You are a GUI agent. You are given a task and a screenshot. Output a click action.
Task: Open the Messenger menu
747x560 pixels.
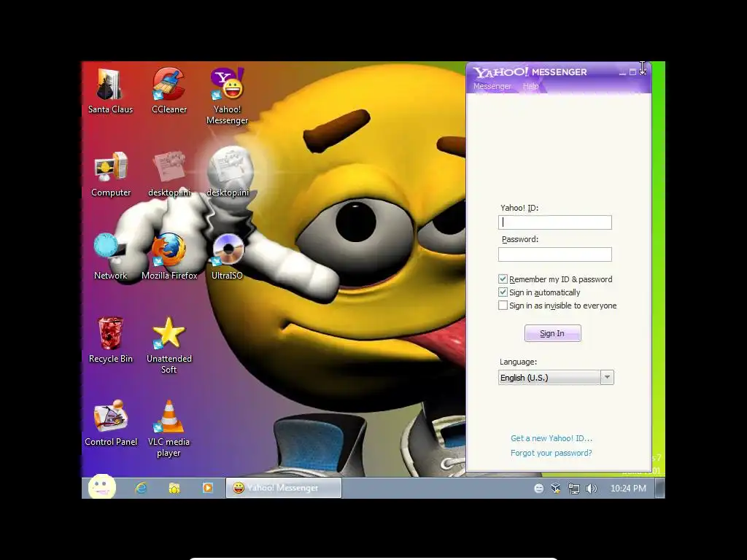pyautogui.click(x=492, y=86)
